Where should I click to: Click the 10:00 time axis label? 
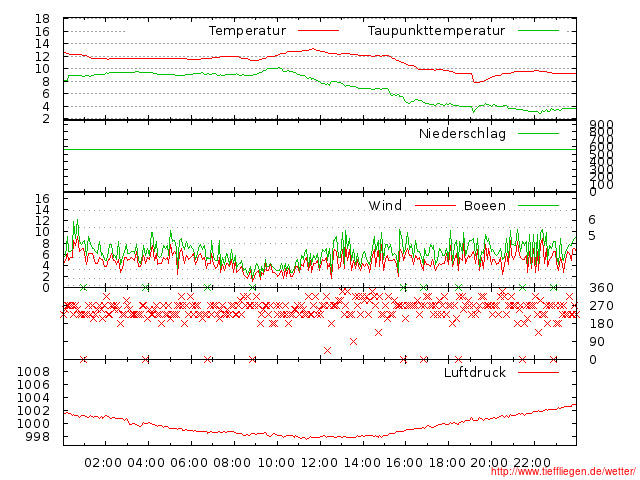(276, 463)
